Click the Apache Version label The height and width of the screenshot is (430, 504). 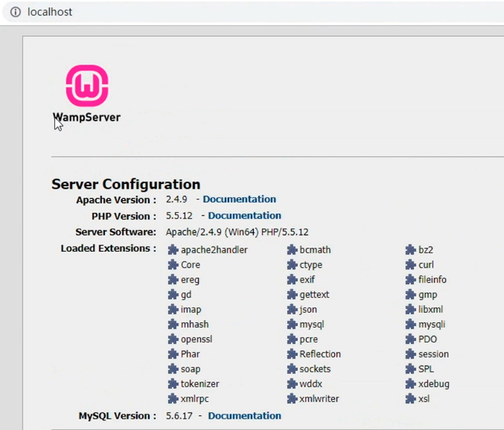[x=116, y=200]
